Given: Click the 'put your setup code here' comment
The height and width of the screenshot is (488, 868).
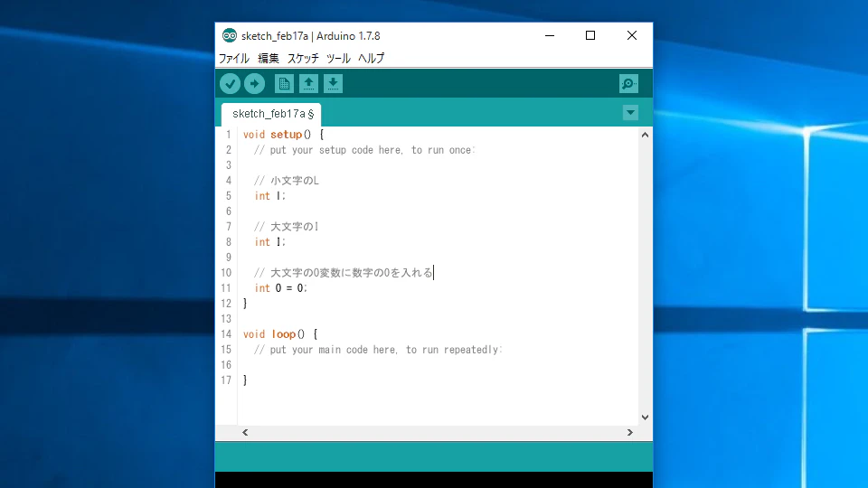Looking at the screenshot, I should click(x=364, y=150).
